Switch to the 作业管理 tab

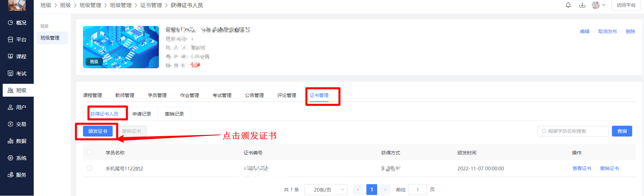(x=190, y=95)
